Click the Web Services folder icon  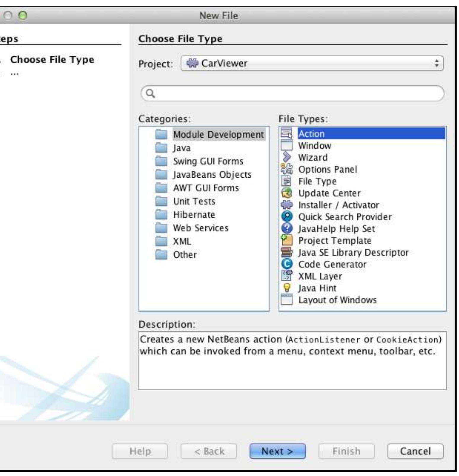coord(161,228)
